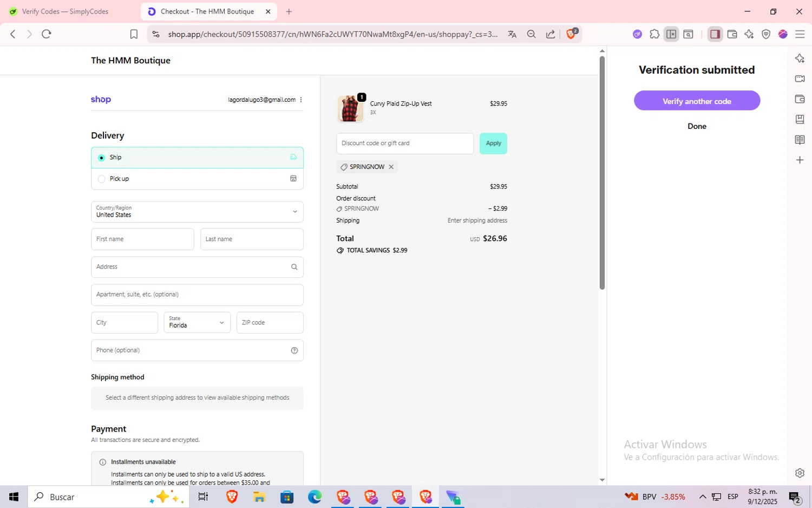Click the phone field help icon
Screen dimensions: 812x508
(294, 350)
